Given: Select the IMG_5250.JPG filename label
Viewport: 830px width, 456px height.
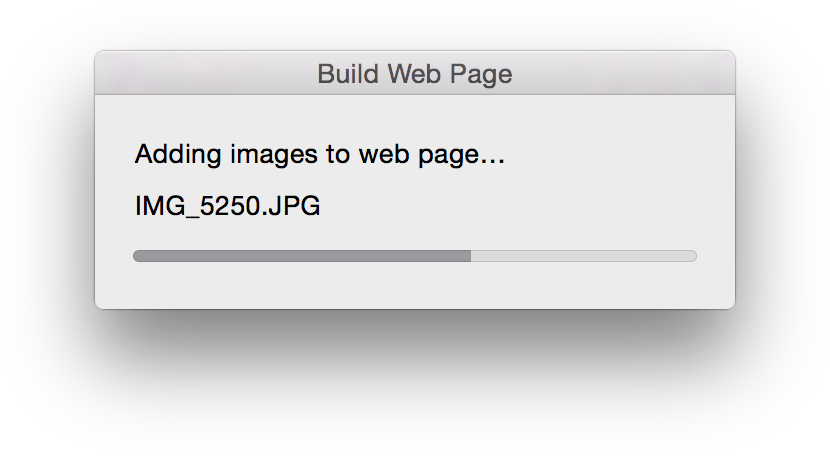Looking at the screenshot, I should click(x=228, y=205).
